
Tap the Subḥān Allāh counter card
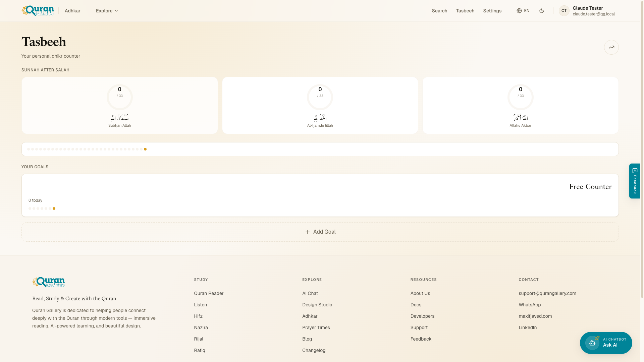click(120, 106)
